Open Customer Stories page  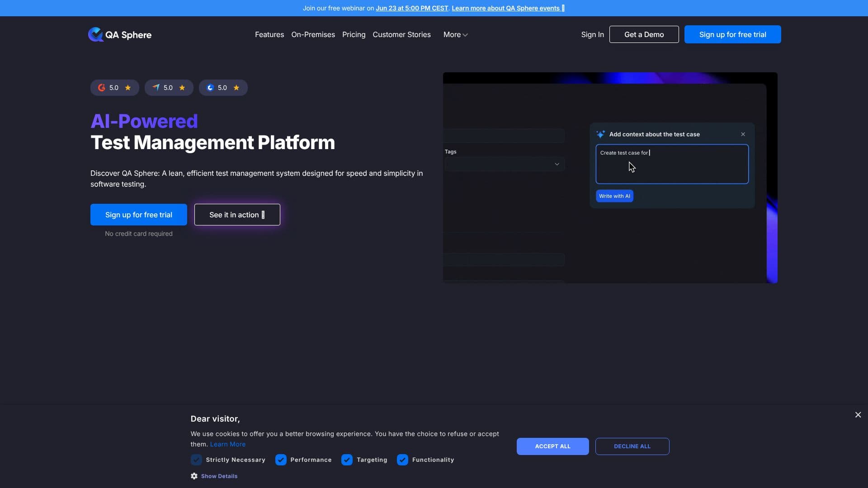(x=401, y=35)
